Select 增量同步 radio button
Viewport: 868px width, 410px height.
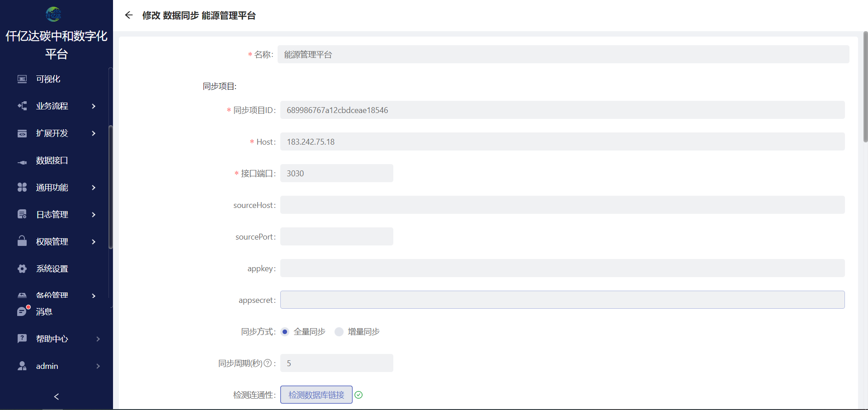click(x=339, y=332)
